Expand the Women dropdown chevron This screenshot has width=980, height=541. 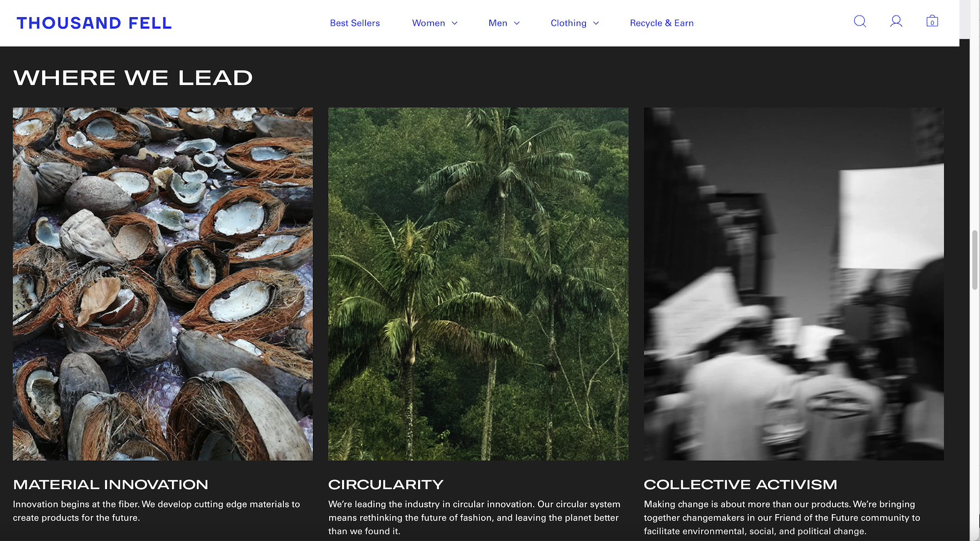coord(455,23)
